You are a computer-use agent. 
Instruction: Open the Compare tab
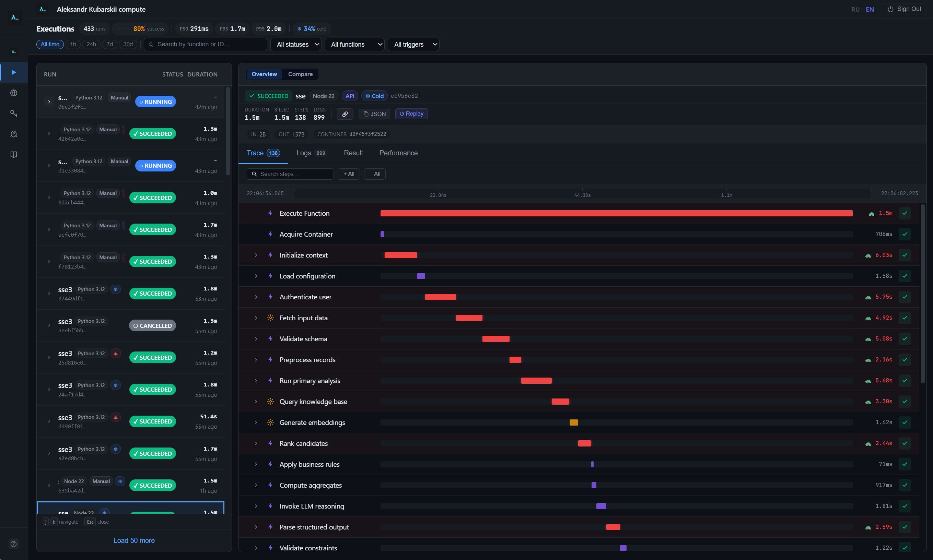(300, 74)
